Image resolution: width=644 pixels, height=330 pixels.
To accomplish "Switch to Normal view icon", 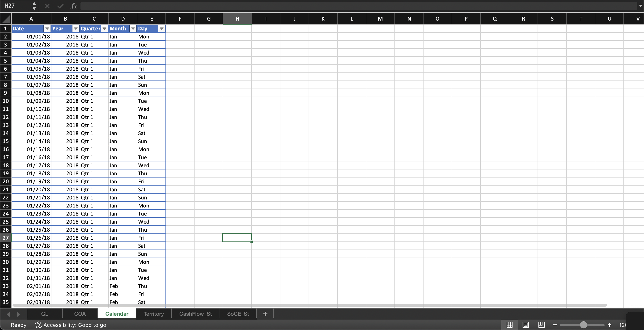I will click(x=509, y=325).
